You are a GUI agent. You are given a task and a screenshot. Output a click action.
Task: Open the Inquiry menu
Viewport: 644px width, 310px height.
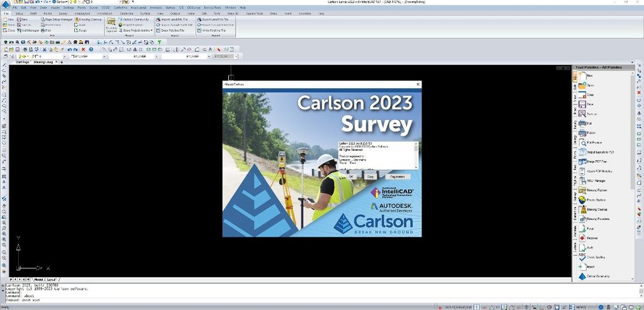[55, 8]
